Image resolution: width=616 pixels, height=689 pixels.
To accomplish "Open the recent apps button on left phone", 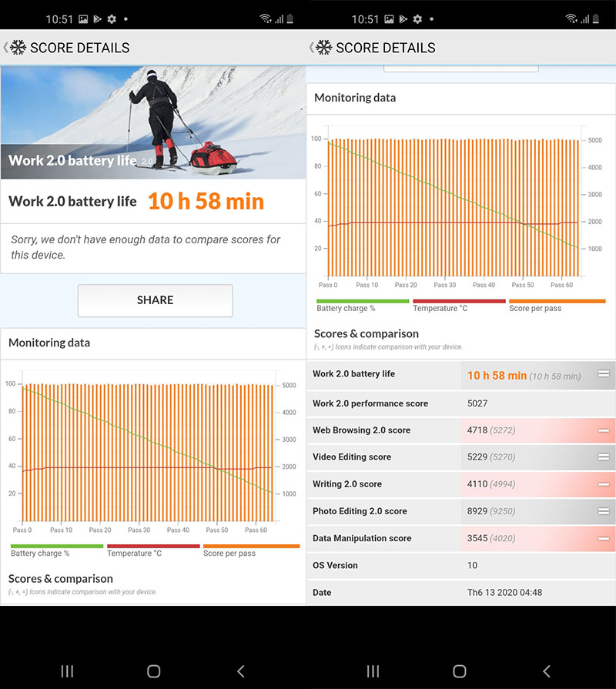I will [67, 671].
